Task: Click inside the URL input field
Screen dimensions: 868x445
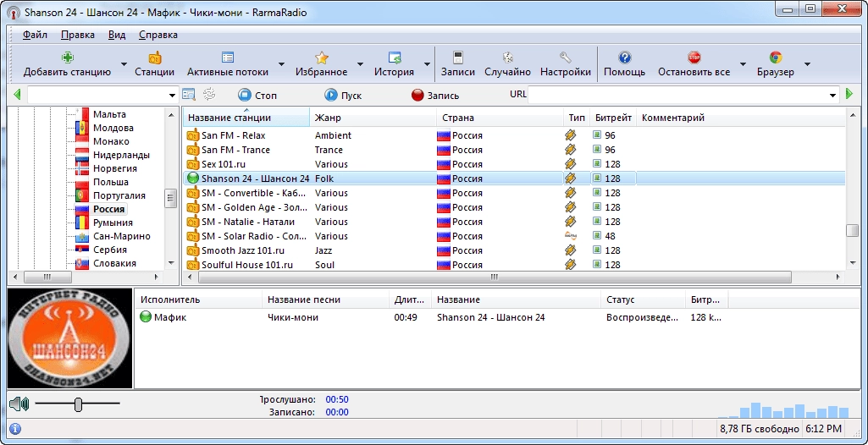Action: pos(678,95)
